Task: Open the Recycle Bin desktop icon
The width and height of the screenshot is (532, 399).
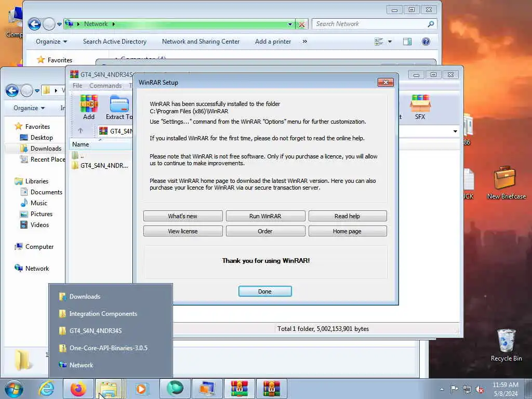Action: click(506, 345)
